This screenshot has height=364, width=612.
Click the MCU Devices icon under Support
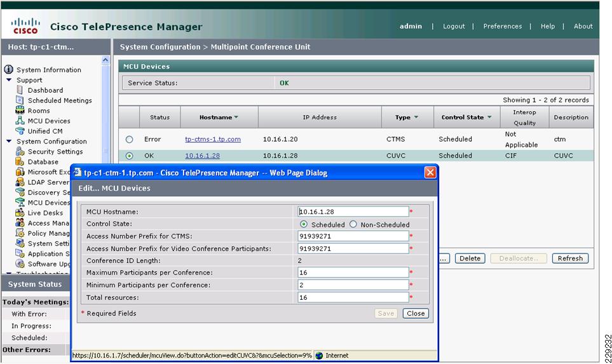click(x=20, y=121)
